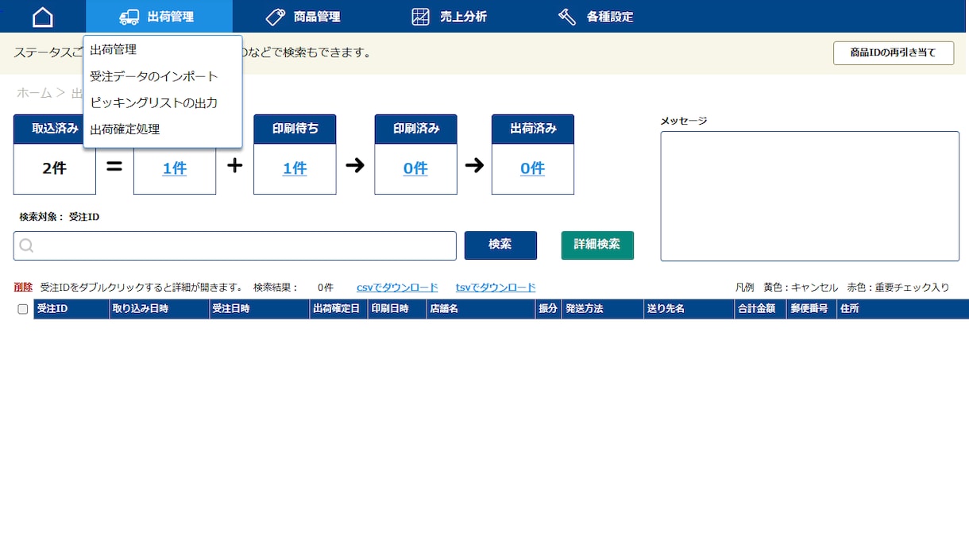
Task: Click the 印刷済み status header
Action: (x=415, y=129)
